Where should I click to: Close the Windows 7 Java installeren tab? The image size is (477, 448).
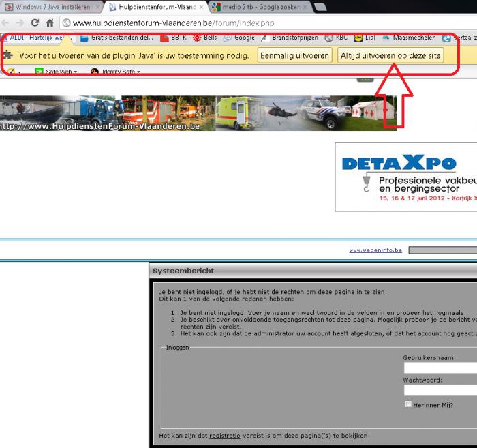point(97,7)
